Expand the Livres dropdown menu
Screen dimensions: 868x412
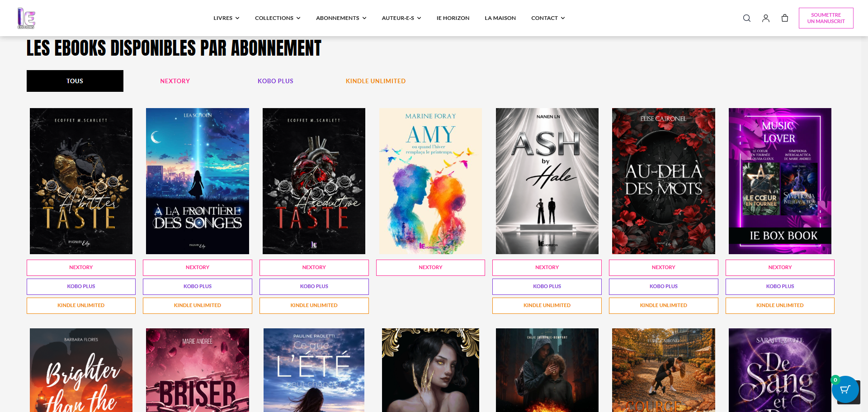226,18
